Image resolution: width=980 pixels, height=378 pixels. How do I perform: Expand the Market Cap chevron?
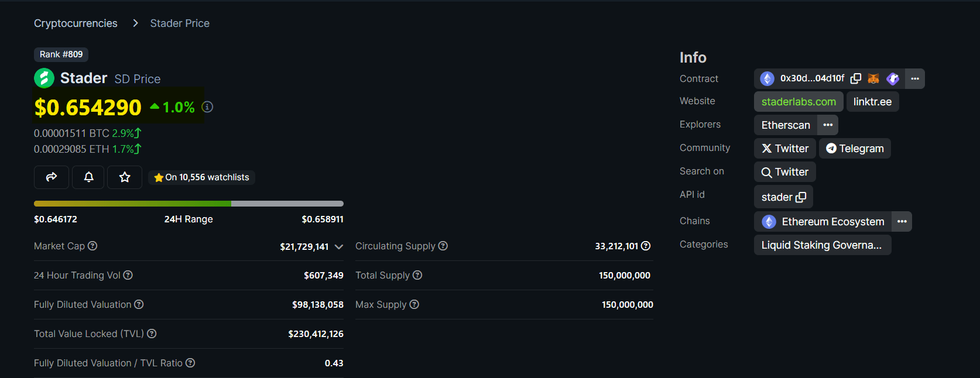point(338,247)
